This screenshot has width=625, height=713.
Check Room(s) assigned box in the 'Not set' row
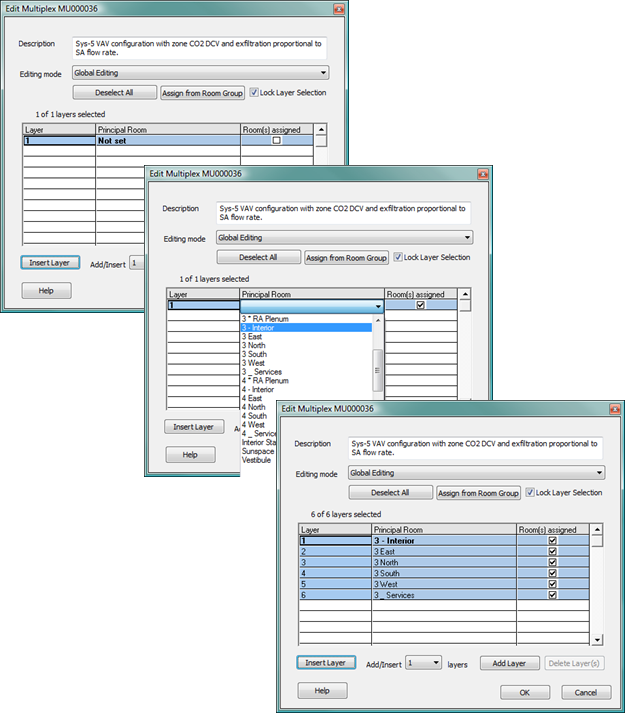pos(277,141)
